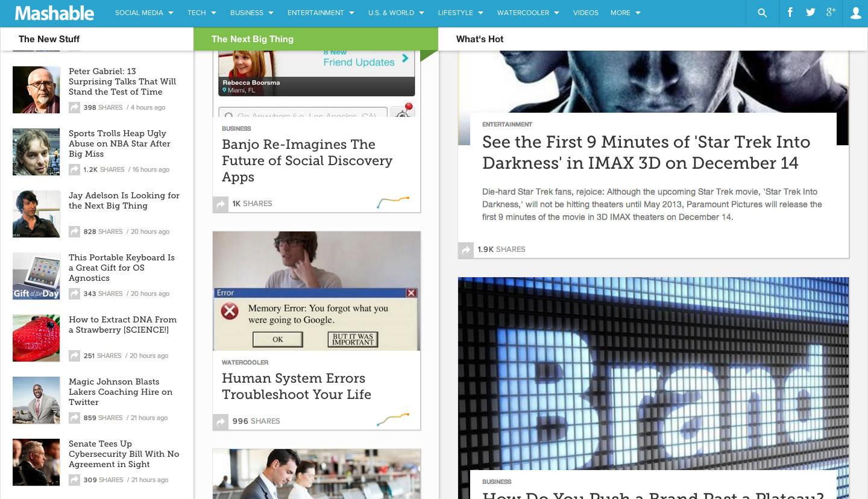Open the Twitter bird icon
The width and height of the screenshot is (868, 499).
811,12
